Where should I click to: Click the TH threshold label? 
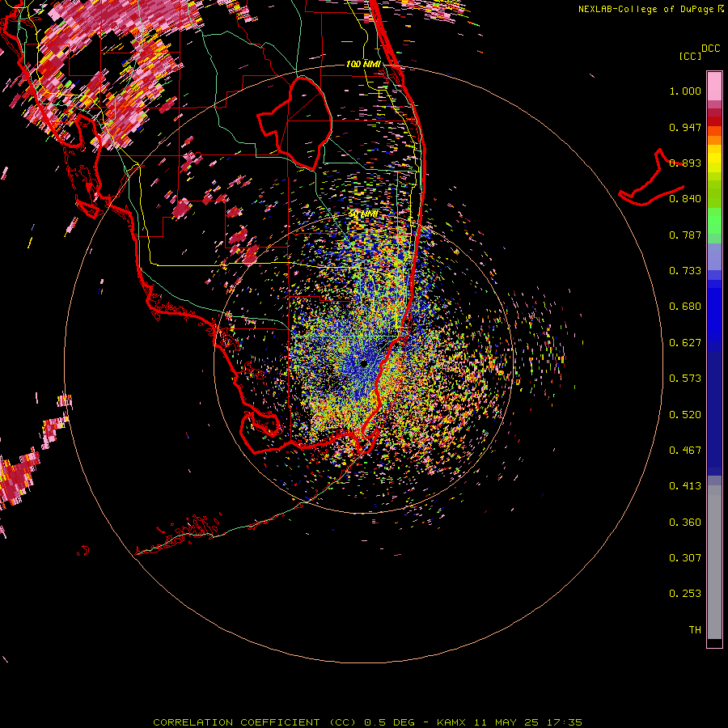pos(695,630)
